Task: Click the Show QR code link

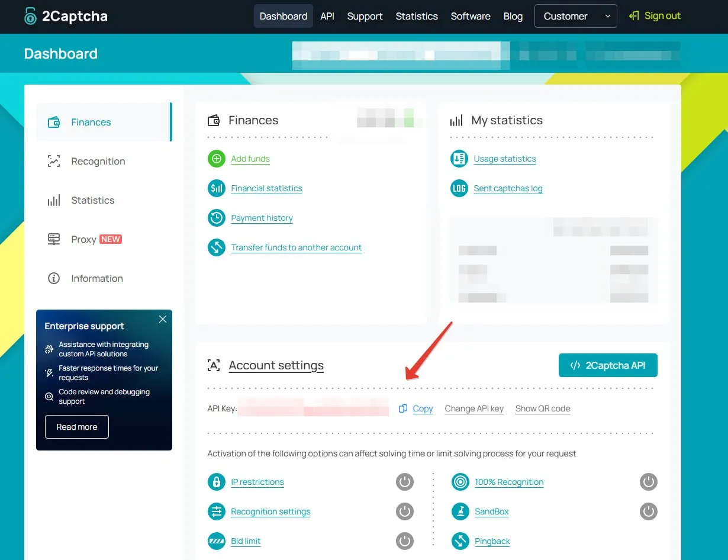Action: pyautogui.click(x=543, y=408)
